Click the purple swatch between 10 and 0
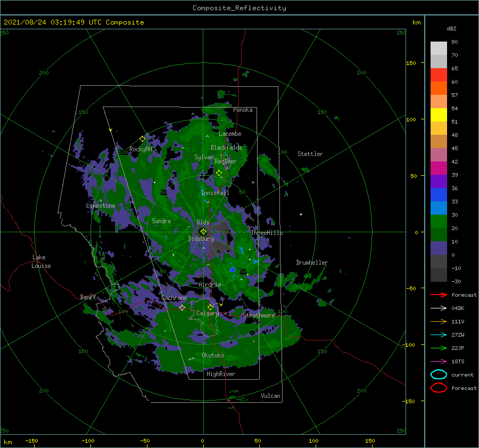 pos(439,248)
